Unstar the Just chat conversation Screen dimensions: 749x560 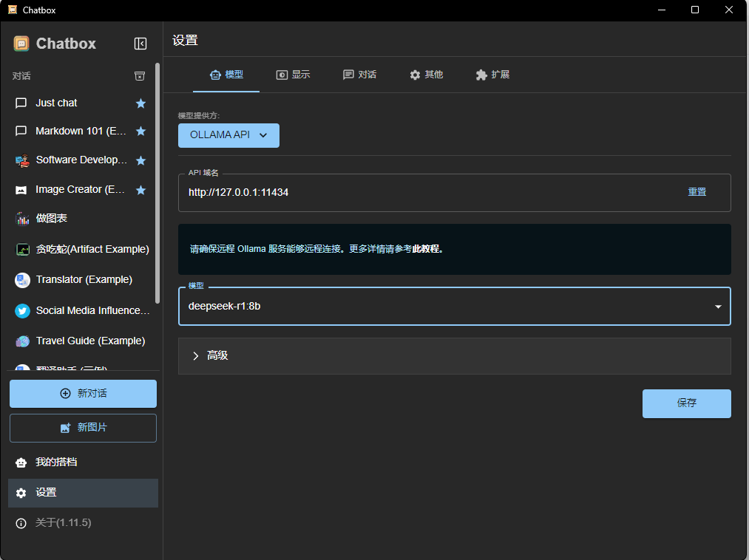pos(140,103)
